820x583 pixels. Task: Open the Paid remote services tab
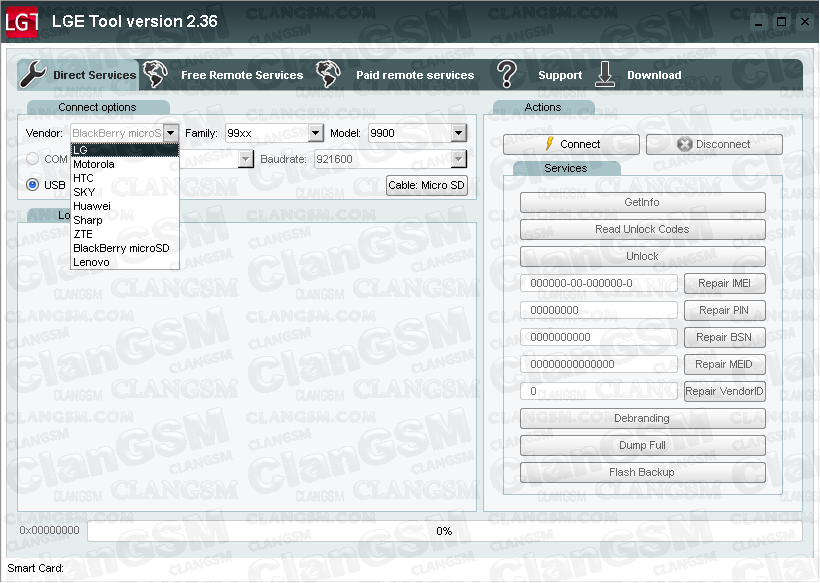(397, 75)
